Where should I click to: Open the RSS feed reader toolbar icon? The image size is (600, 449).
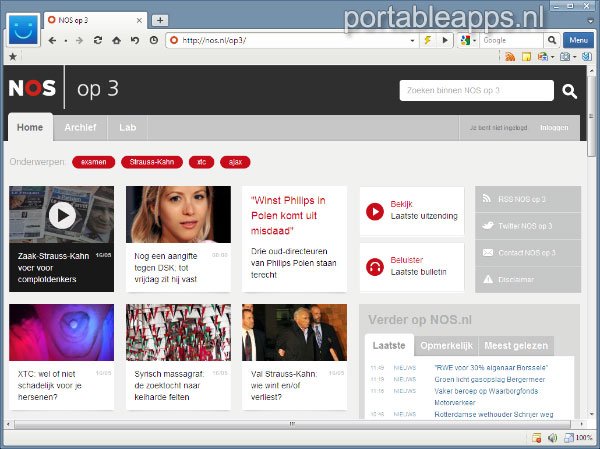click(510, 57)
